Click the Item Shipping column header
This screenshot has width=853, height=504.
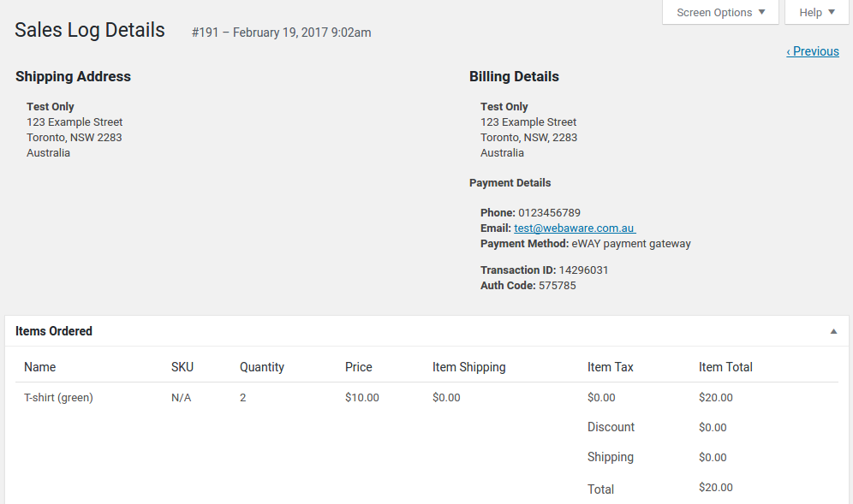click(x=469, y=367)
